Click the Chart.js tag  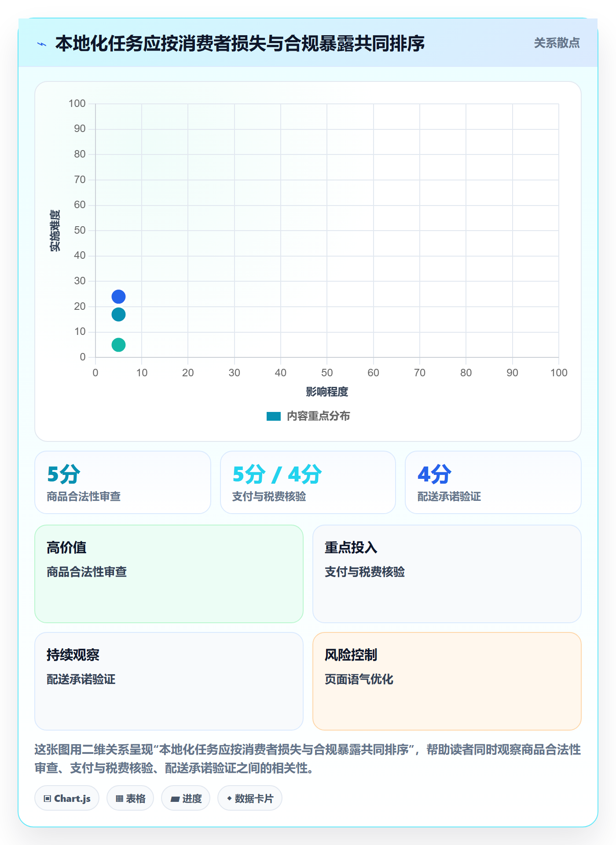tap(67, 798)
